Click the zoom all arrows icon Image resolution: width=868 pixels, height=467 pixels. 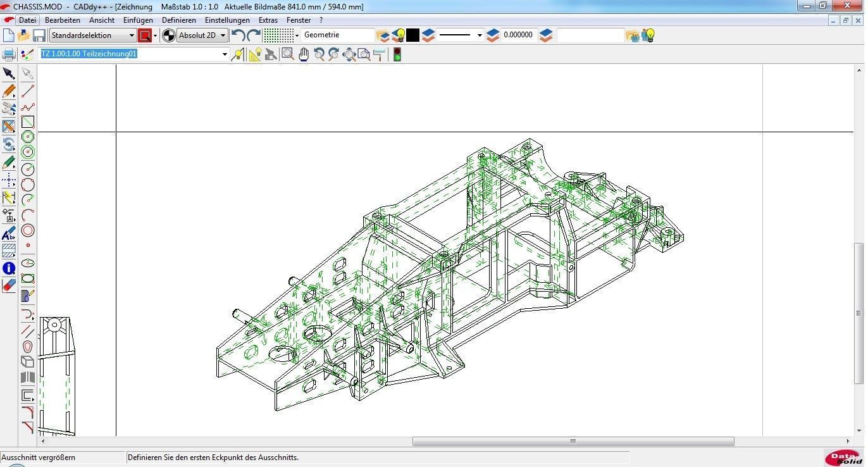pos(349,54)
